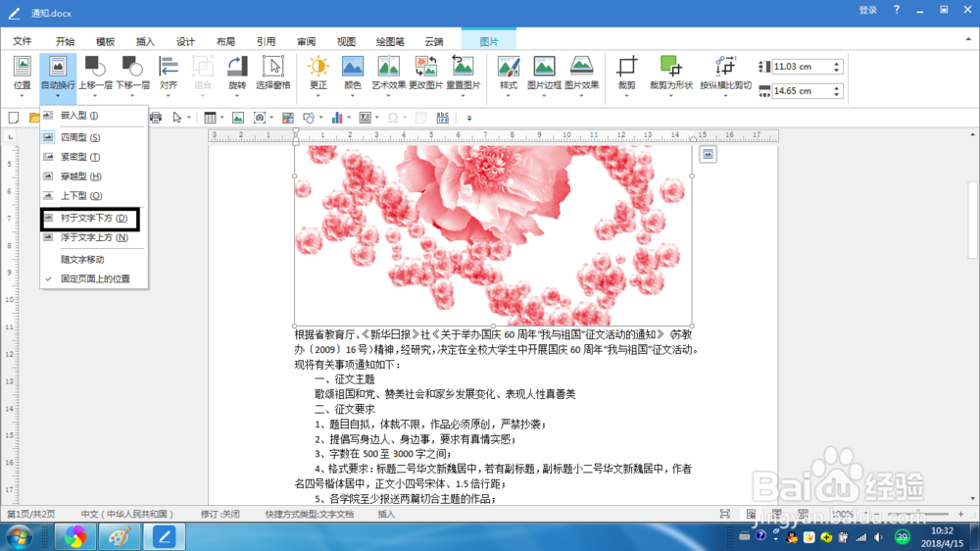Open the 颜色 picture color tool

353,74
